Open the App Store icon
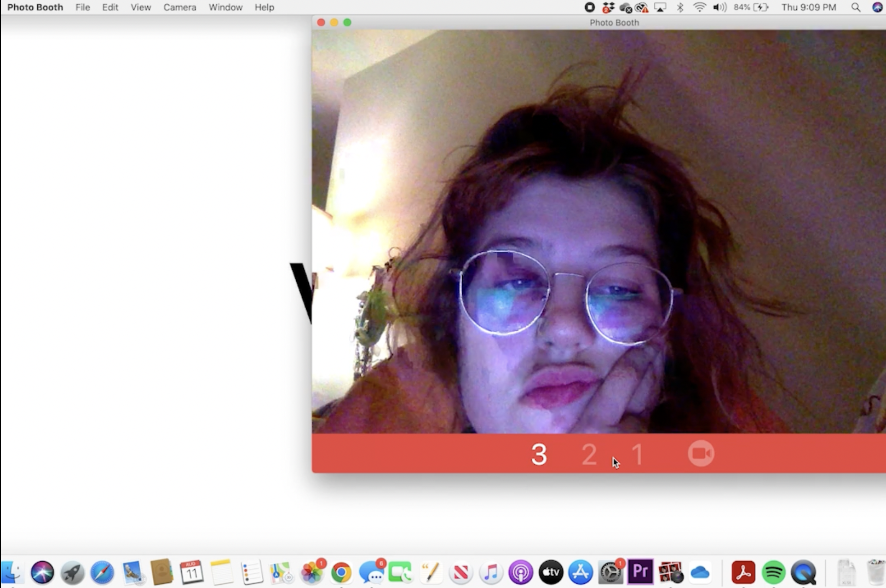 point(580,573)
